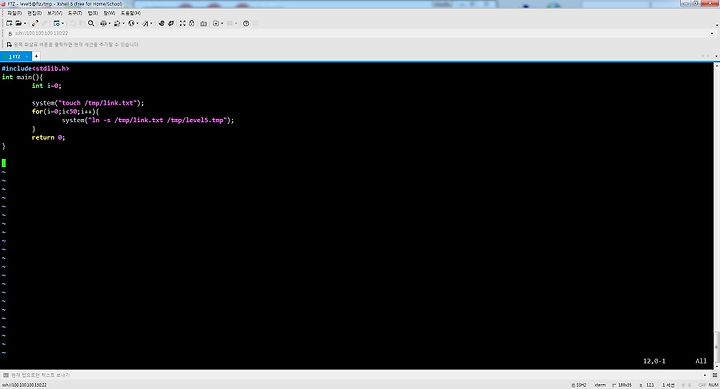Open the 창(W) Window menu
This screenshot has height=389, width=720.
[109, 13]
